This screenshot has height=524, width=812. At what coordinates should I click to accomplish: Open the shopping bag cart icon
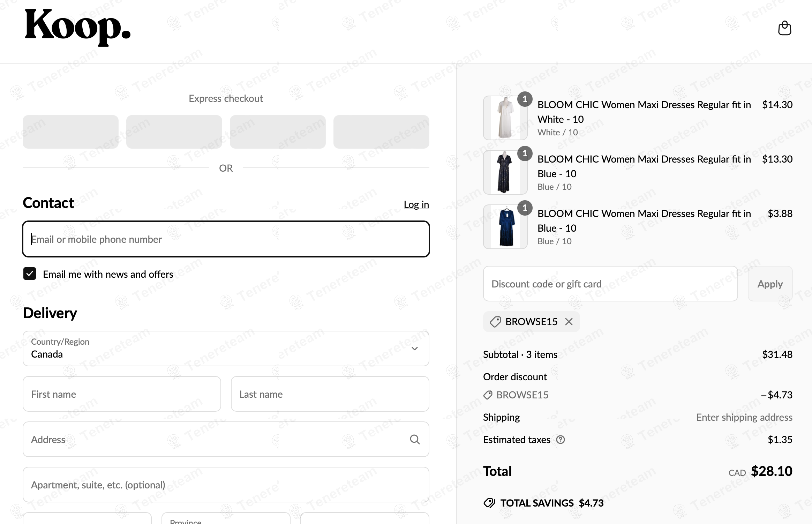(x=784, y=28)
